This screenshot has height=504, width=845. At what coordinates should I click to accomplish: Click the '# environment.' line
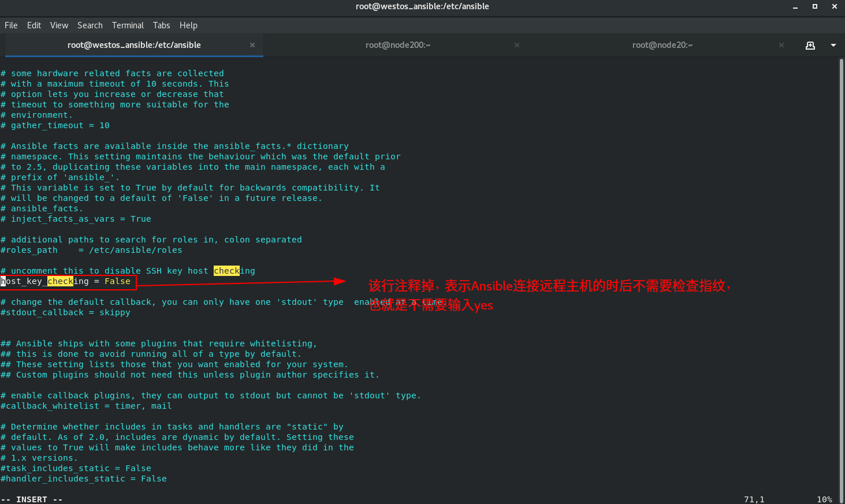[x=37, y=115]
